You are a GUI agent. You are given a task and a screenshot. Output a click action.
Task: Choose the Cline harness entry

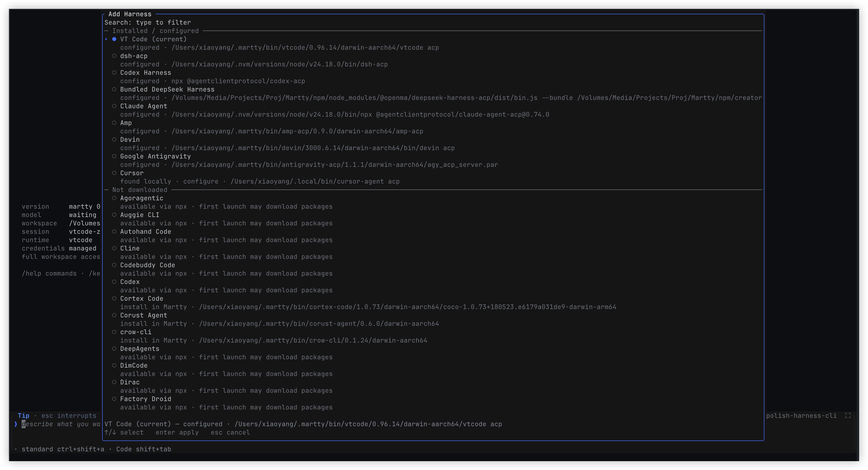point(130,248)
